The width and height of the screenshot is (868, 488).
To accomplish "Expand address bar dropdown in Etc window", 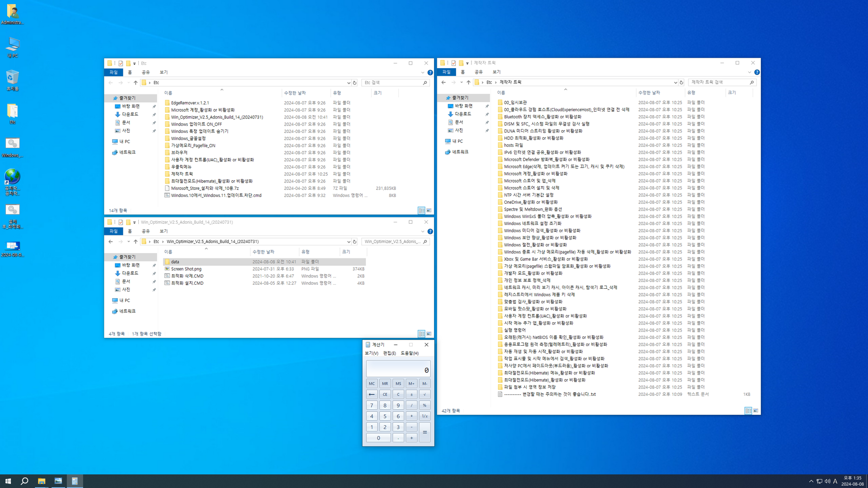I will coord(349,83).
